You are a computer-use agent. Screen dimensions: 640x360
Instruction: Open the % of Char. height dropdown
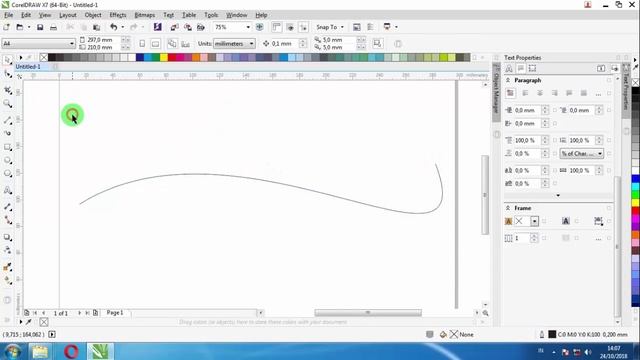pos(600,153)
